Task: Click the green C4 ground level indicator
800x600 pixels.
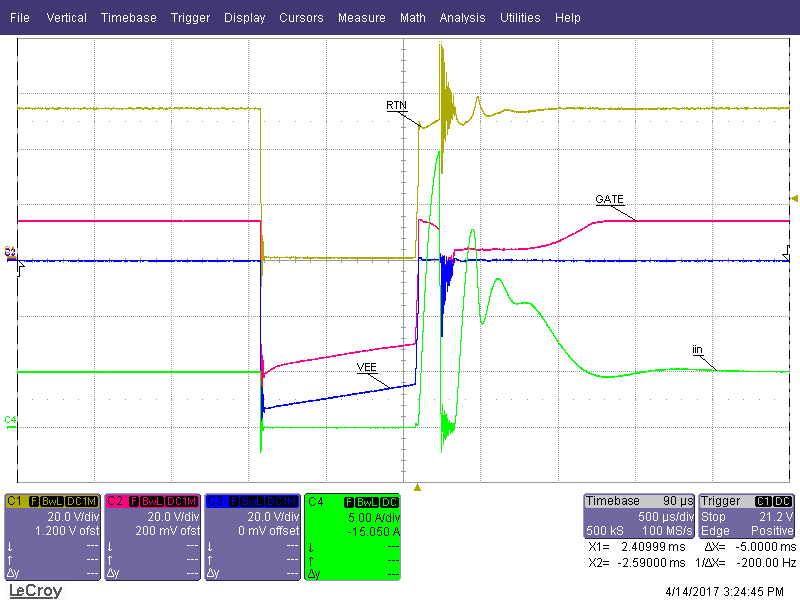Action: coord(10,419)
